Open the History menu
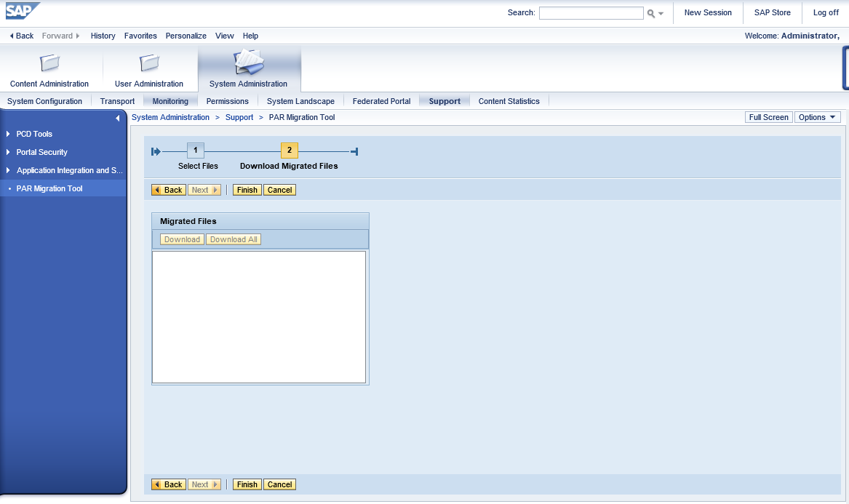The image size is (849, 504). [x=103, y=36]
